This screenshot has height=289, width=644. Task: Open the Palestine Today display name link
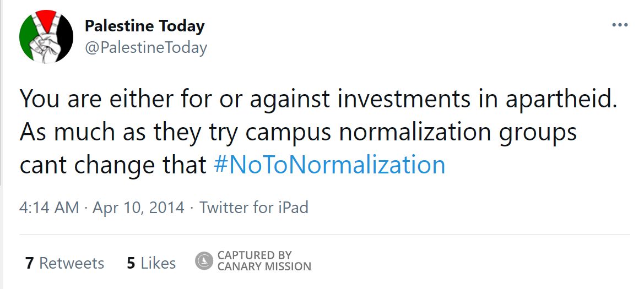pyautogui.click(x=144, y=25)
